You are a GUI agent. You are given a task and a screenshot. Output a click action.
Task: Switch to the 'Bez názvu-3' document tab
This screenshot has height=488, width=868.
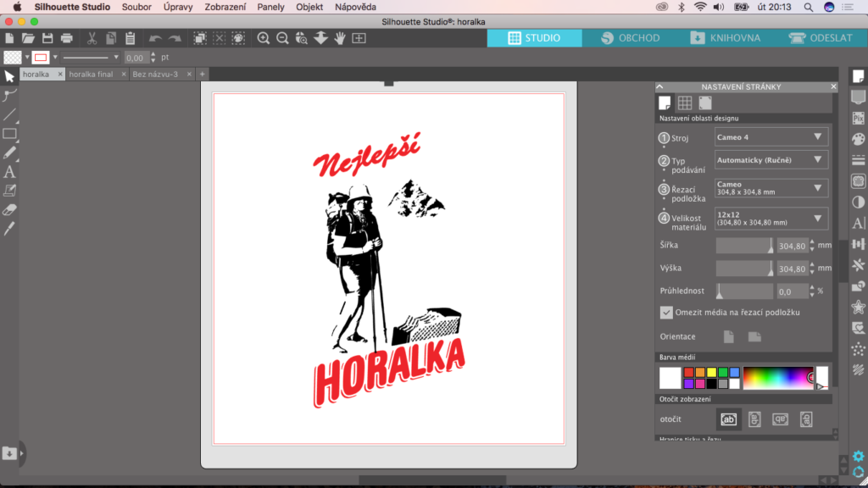pyautogui.click(x=156, y=75)
